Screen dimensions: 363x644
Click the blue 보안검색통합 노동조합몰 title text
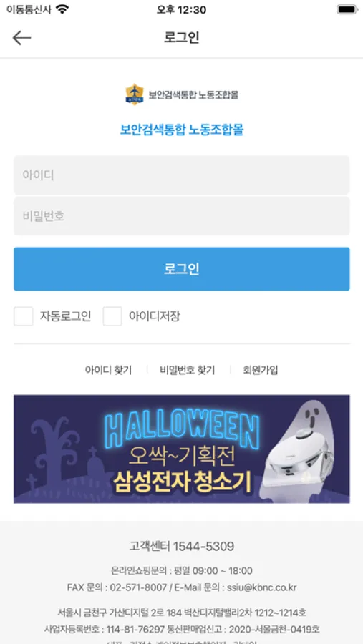[182, 130]
